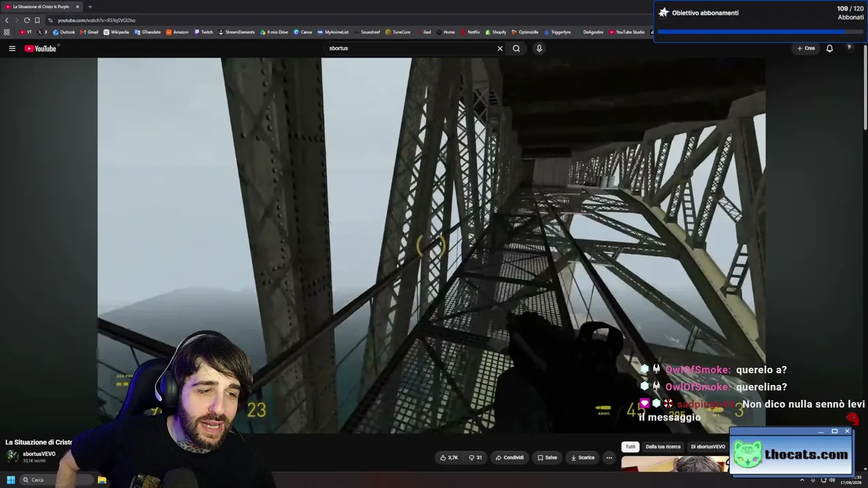Open the sbortusVEVO channel avatar

pyautogui.click(x=12, y=456)
